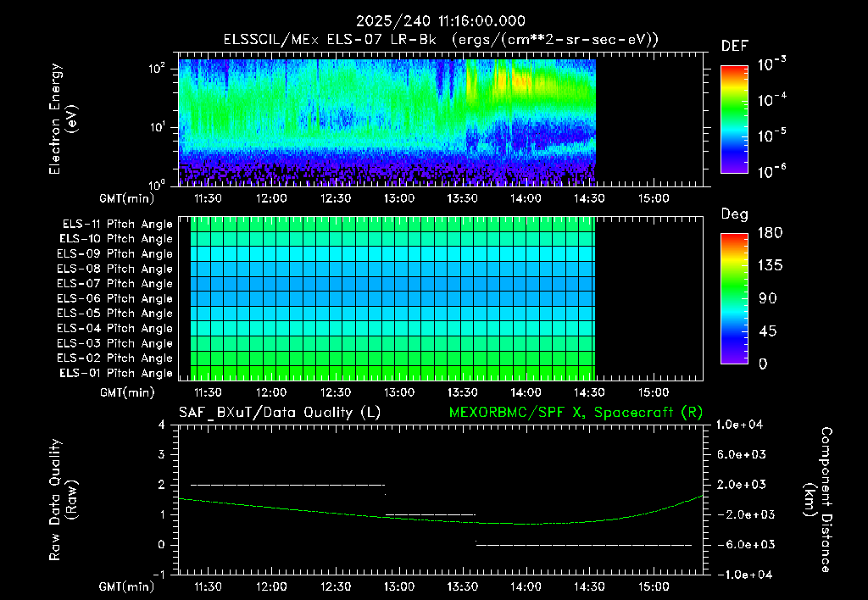This screenshot has width=868, height=600.
Task: Click the '0' value on Deg scale
Action: pos(764,364)
